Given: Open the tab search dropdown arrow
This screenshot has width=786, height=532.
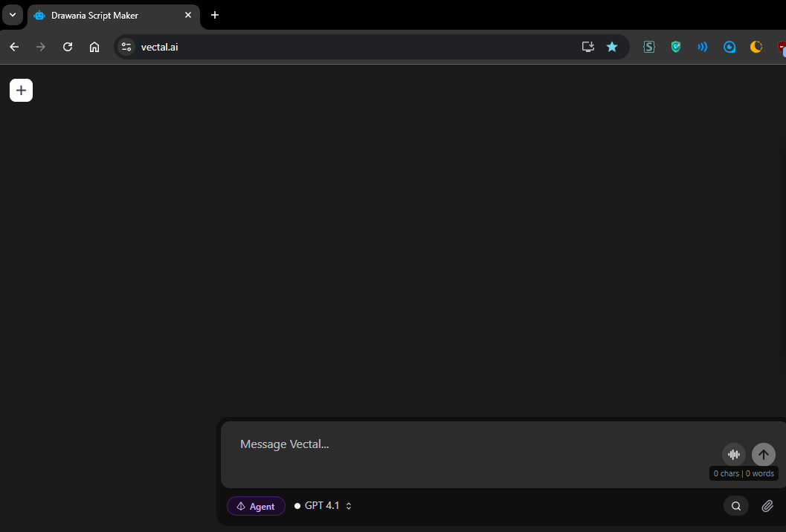Looking at the screenshot, I should point(12,15).
